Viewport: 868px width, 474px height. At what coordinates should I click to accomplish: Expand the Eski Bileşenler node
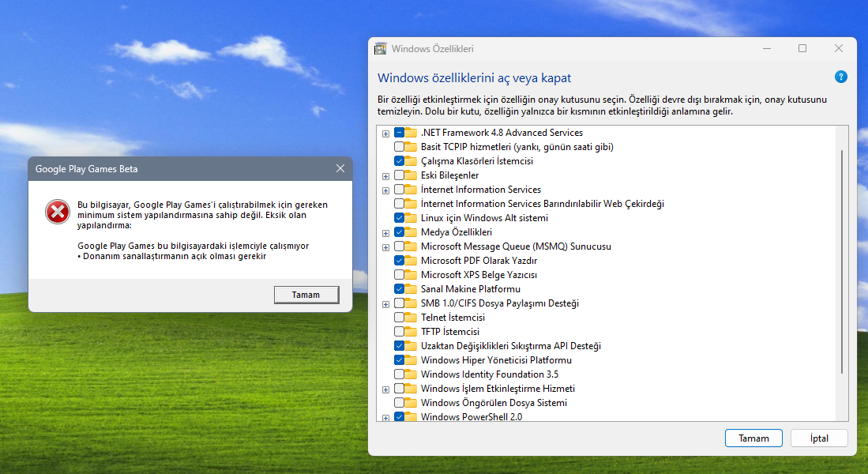(x=386, y=176)
